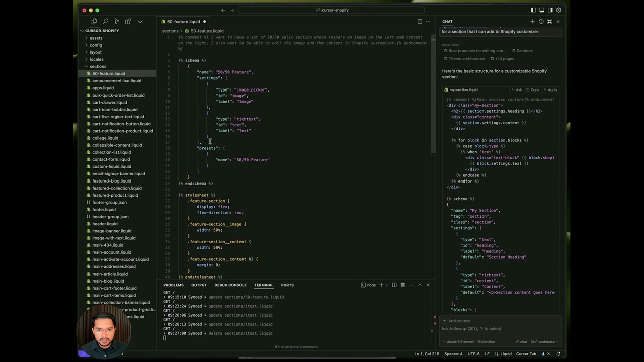Toggle the primary sidebar layout icon
The image size is (644, 362).
tap(533, 10)
